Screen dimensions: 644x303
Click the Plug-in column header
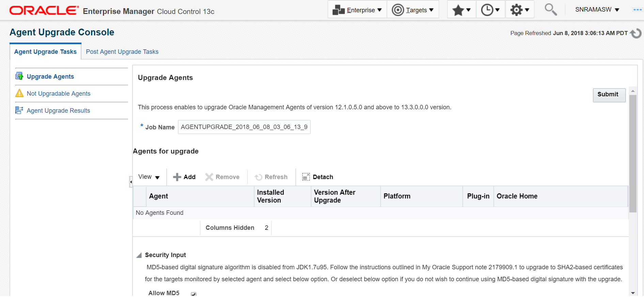(478, 196)
